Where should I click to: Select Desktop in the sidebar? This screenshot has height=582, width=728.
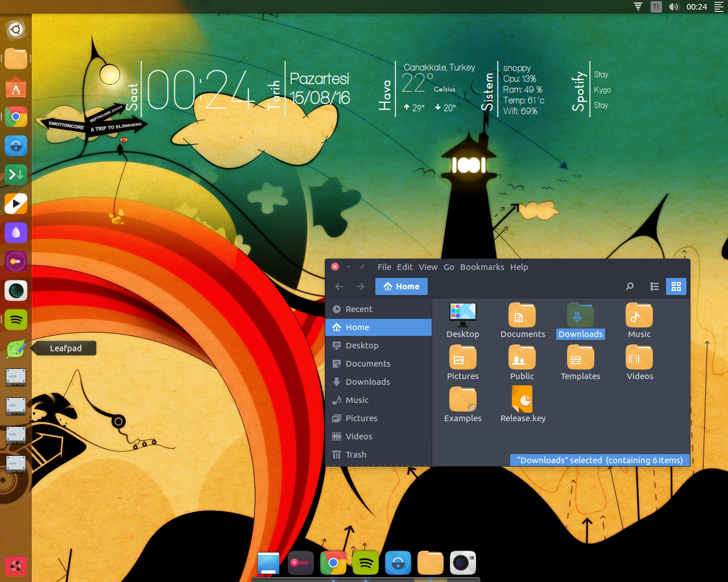pos(379,346)
